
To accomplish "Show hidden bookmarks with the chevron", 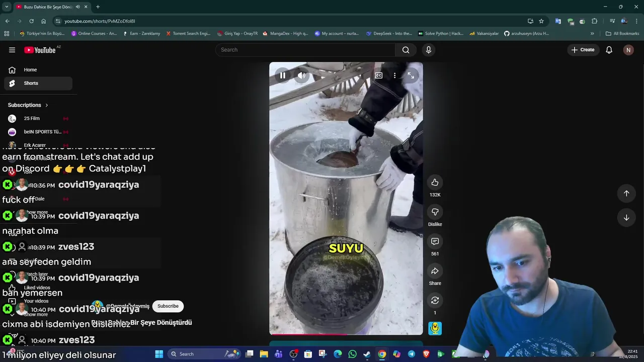I will pyautogui.click(x=592, y=34).
